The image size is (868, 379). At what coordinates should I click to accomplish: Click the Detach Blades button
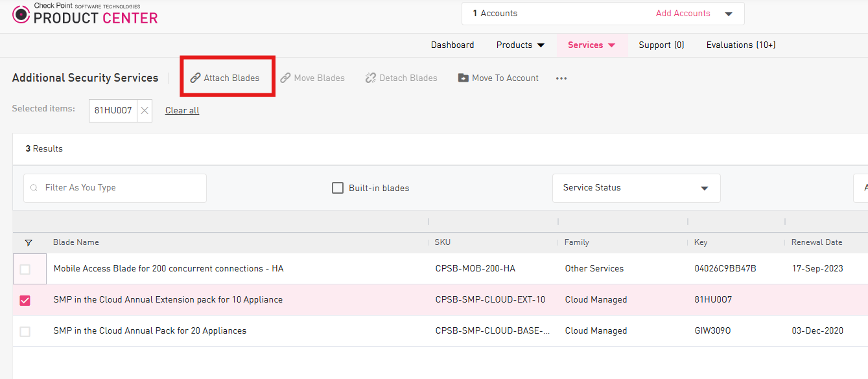[401, 78]
